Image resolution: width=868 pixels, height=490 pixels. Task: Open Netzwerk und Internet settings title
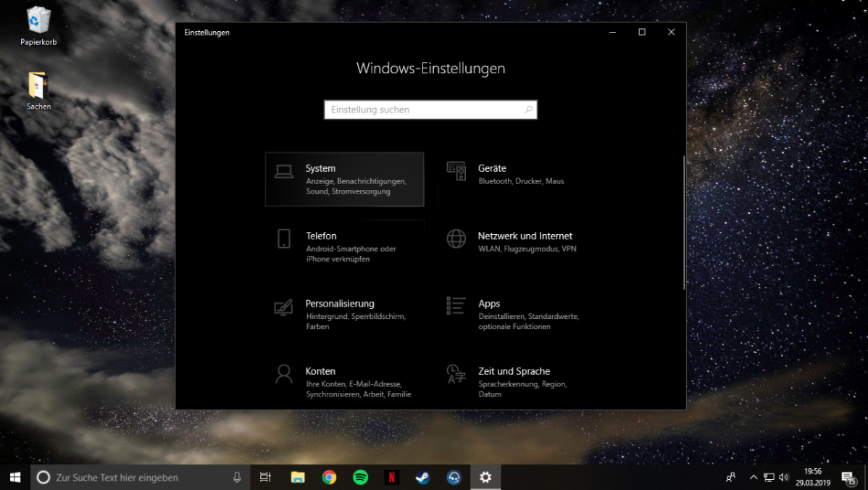coord(525,236)
